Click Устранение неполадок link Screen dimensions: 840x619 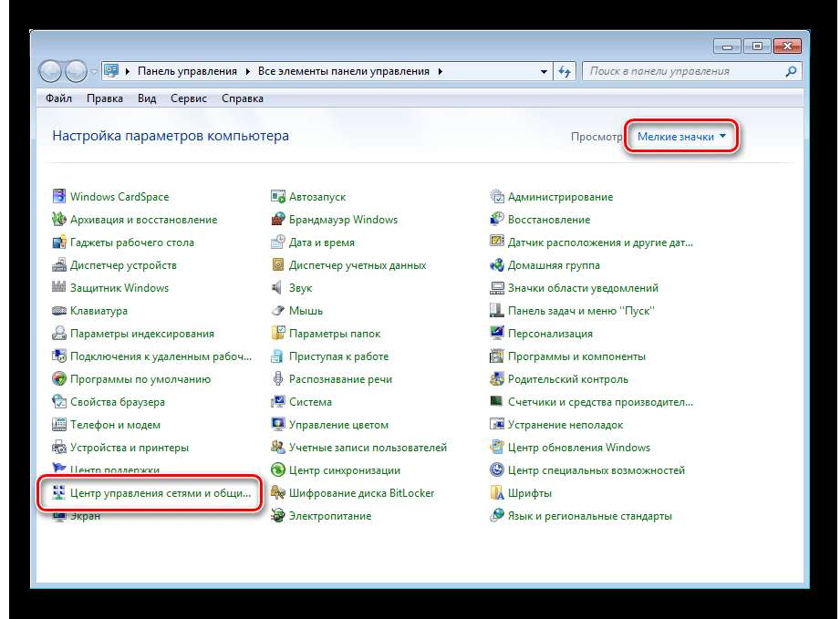tap(565, 425)
